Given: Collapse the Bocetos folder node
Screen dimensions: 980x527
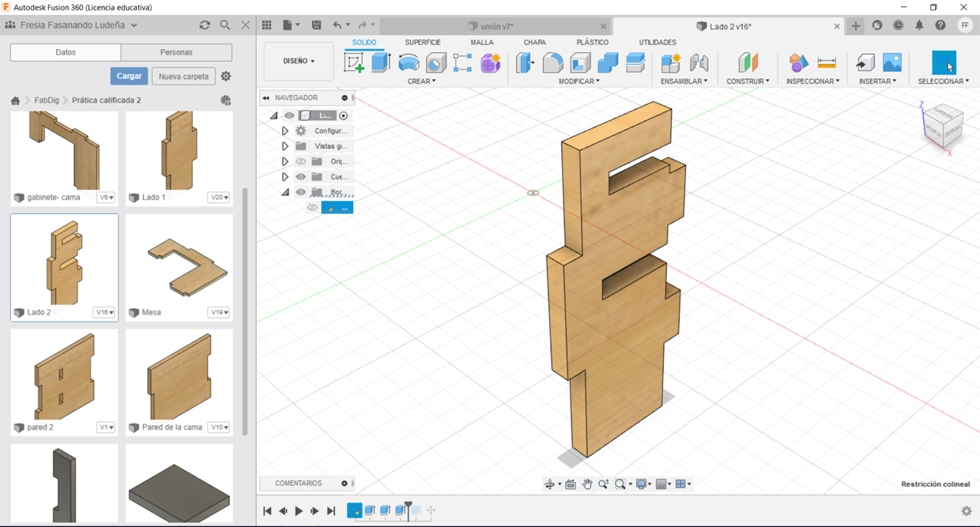Looking at the screenshot, I should [285, 192].
